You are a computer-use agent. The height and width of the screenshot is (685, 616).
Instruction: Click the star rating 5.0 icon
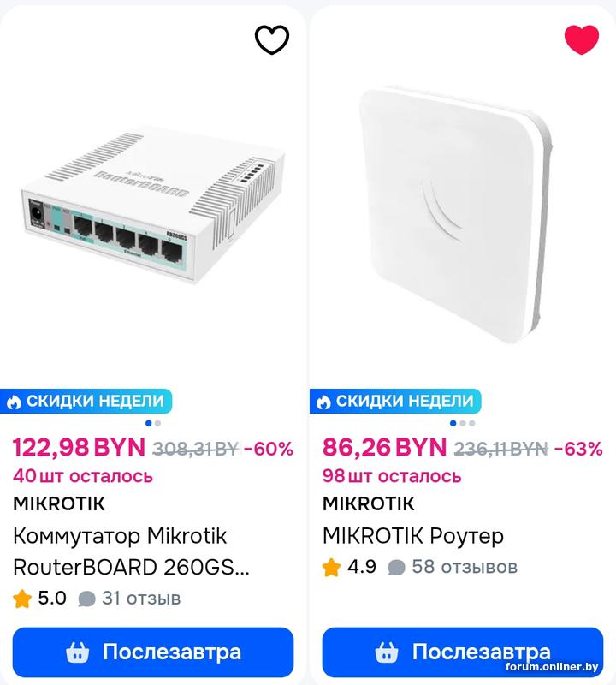22,599
